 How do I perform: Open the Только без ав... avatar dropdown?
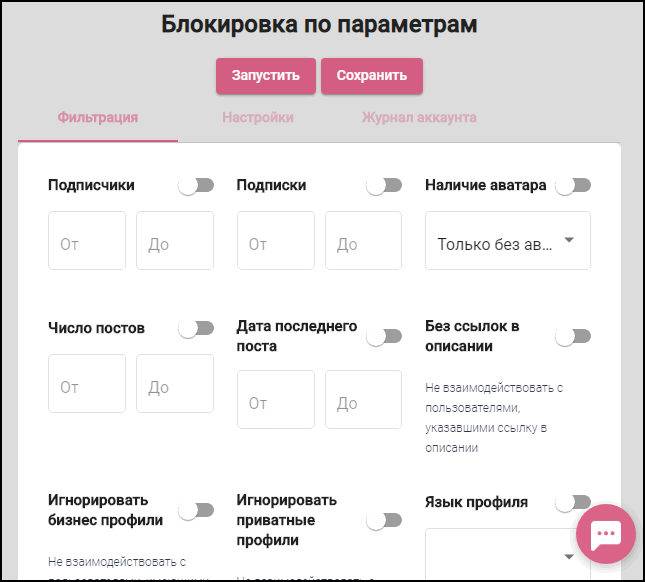coord(508,241)
